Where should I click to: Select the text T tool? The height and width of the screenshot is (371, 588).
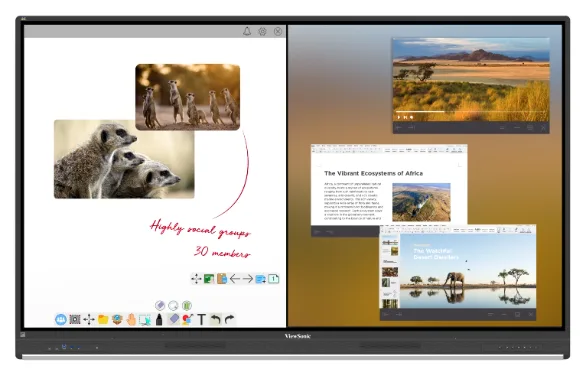pos(201,320)
